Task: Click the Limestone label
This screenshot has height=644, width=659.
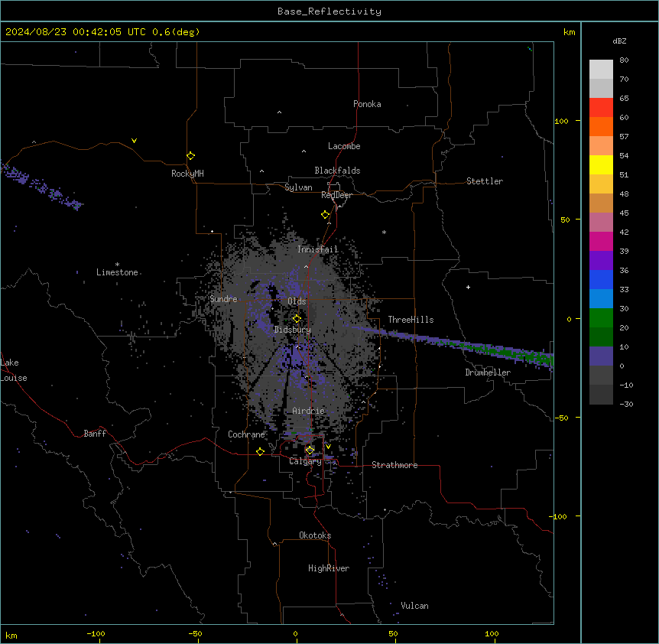Action: coord(117,272)
